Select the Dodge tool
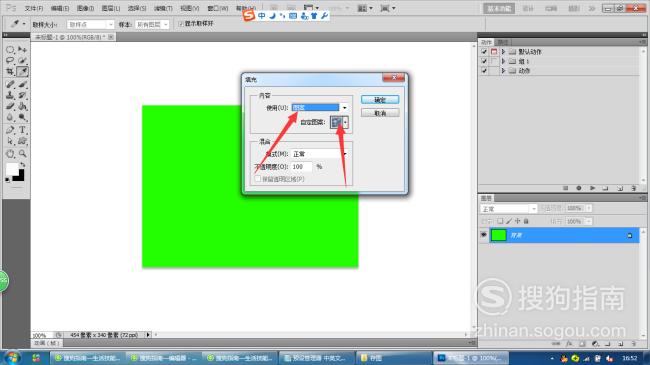The image size is (650, 365). 22,117
